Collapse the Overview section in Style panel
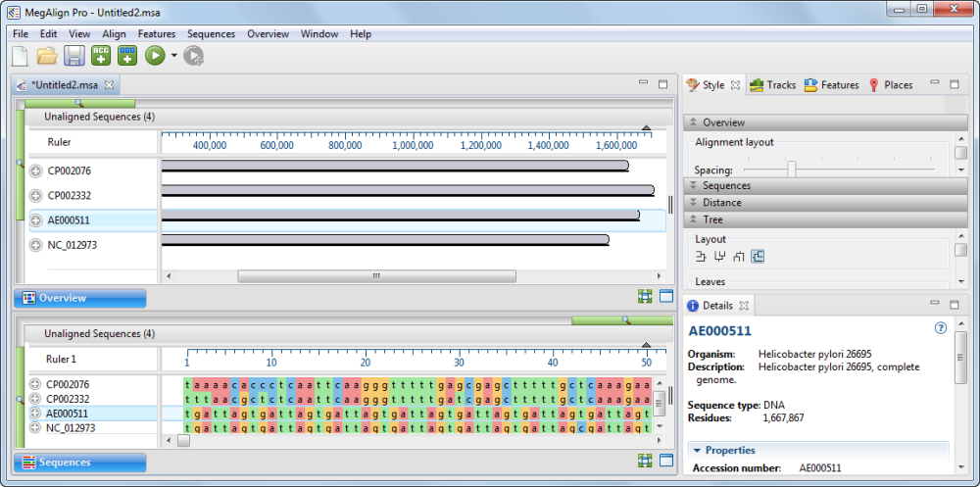The image size is (980, 487). pyautogui.click(x=693, y=122)
